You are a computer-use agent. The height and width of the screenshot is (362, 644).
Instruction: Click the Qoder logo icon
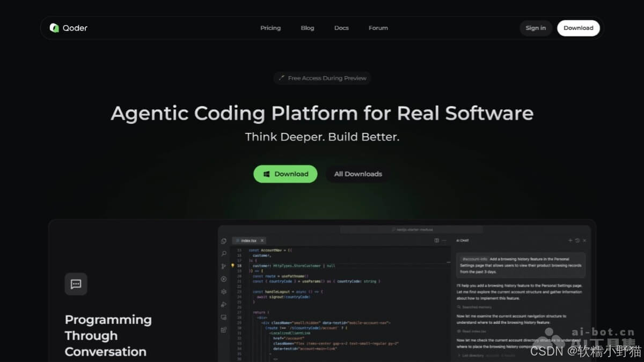point(54,28)
